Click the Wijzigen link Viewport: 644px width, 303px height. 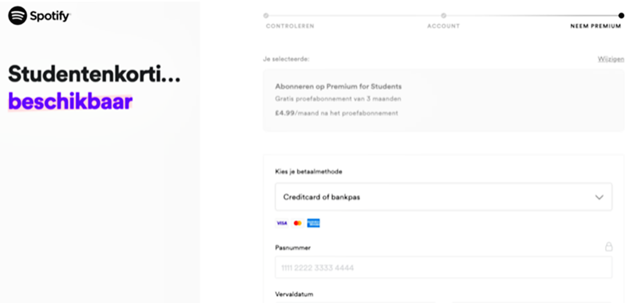pyautogui.click(x=611, y=59)
